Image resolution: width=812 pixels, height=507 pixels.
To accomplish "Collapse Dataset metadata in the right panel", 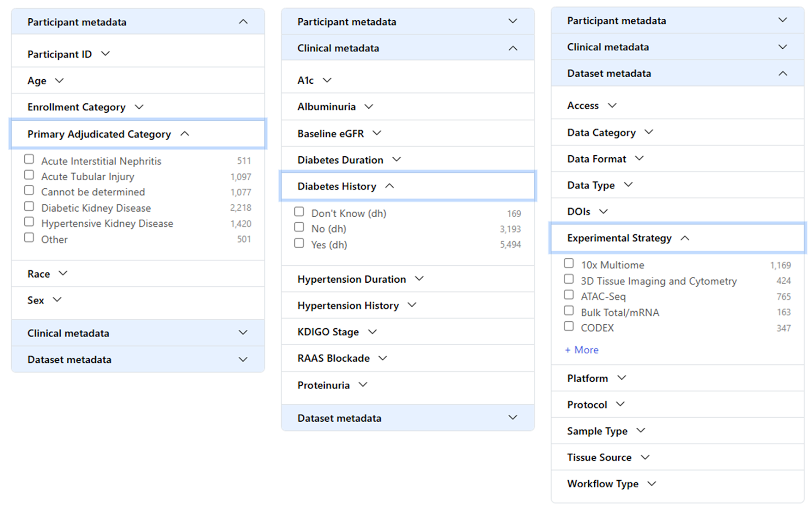I will (x=678, y=73).
